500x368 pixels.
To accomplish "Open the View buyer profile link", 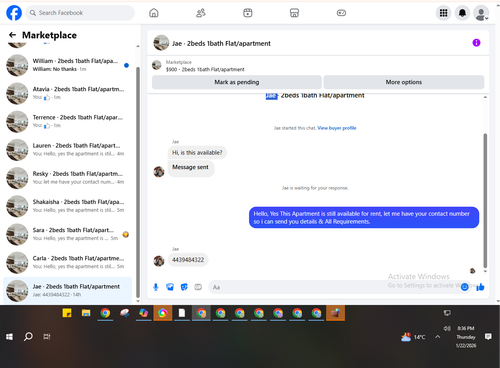I will (337, 128).
